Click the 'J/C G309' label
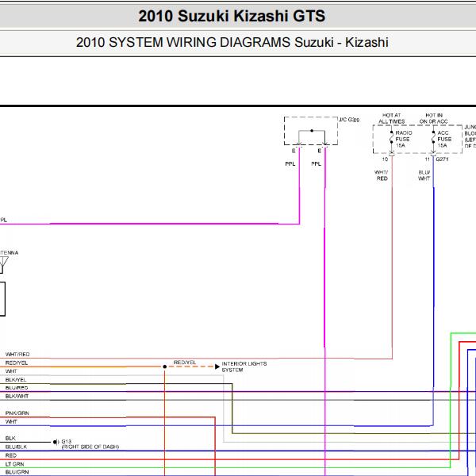This screenshot has height=476, width=476. [349, 120]
